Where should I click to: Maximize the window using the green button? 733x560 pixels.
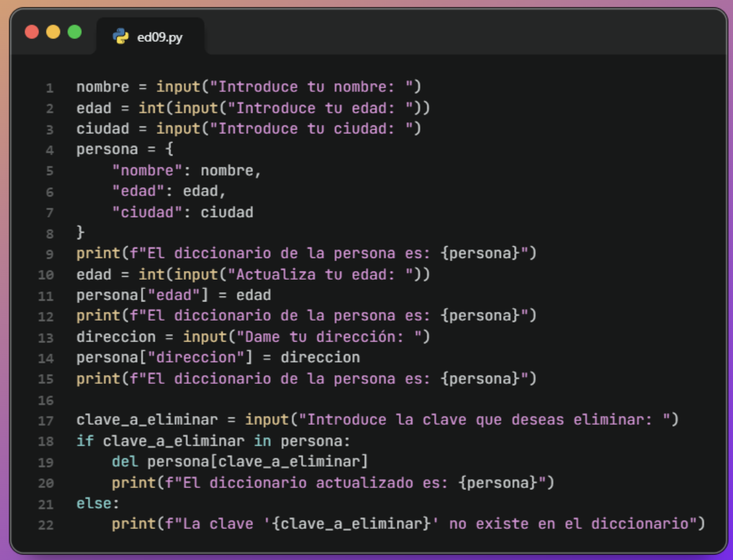pos(74,32)
